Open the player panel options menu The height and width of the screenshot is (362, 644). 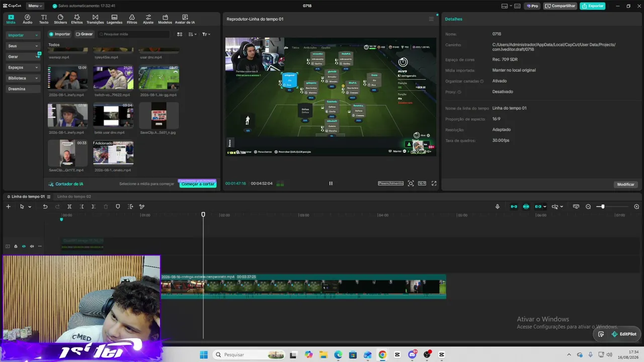431,19
